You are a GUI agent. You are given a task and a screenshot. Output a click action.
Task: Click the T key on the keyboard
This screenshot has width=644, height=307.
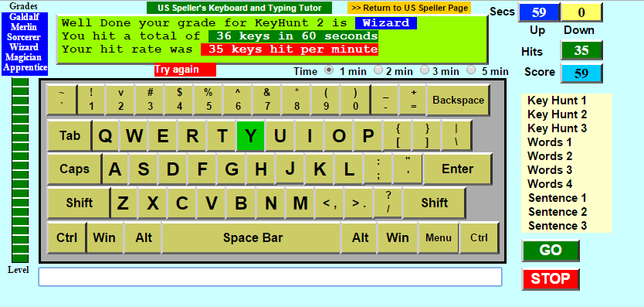point(222,135)
